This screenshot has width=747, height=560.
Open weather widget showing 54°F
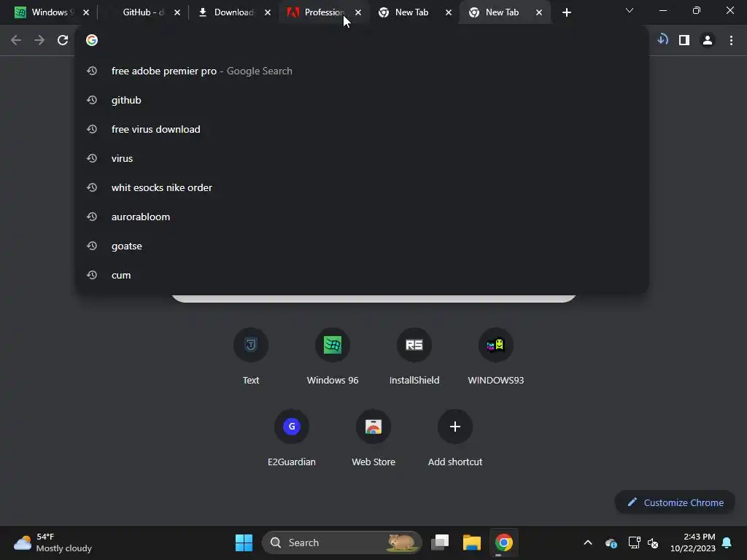point(53,542)
